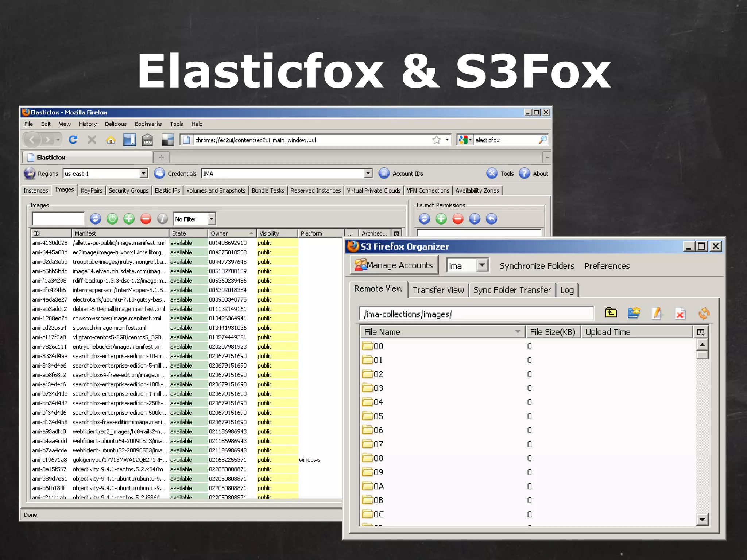Viewport: 747px width, 560px height.
Task: Open the Log tab in S3 Organizer
Action: tap(567, 290)
